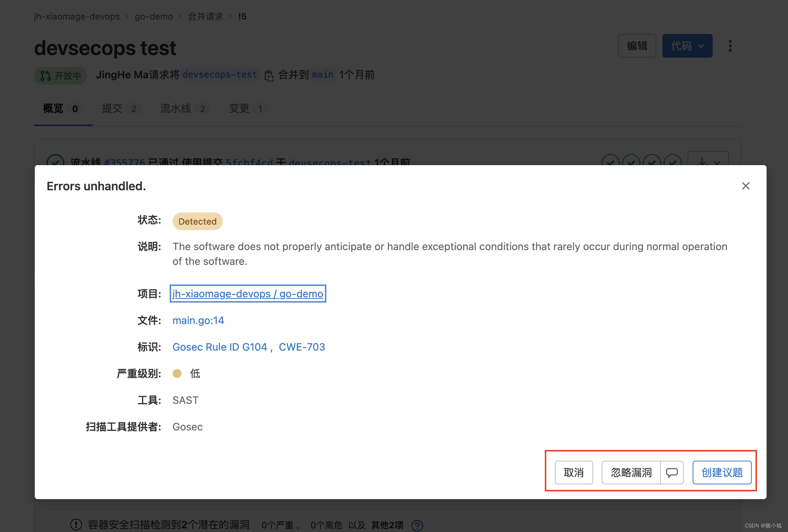This screenshot has width=788, height=532.
Task: Open the vertical three-dot more actions menu
Action: pyautogui.click(x=730, y=46)
